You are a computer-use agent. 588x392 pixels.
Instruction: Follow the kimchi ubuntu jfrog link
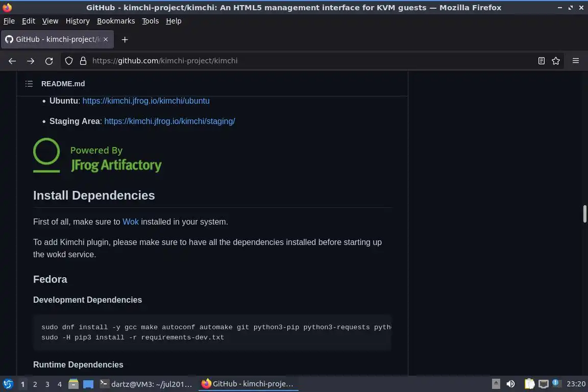146,101
